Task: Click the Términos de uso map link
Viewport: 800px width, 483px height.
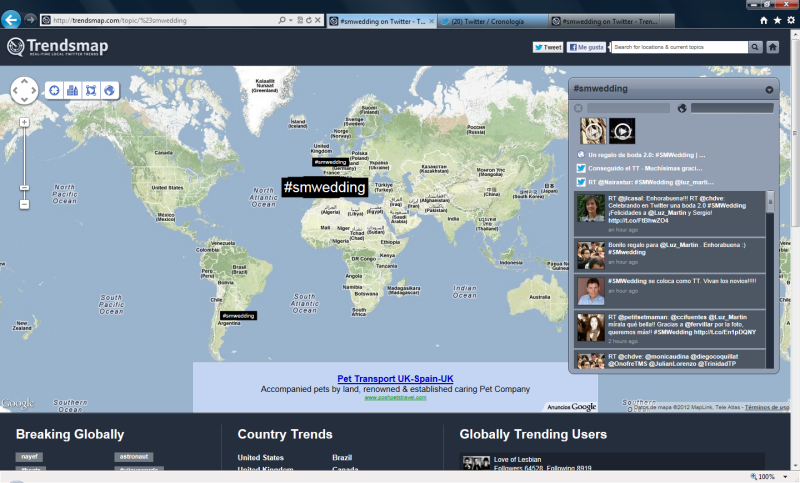Action: tap(766, 407)
